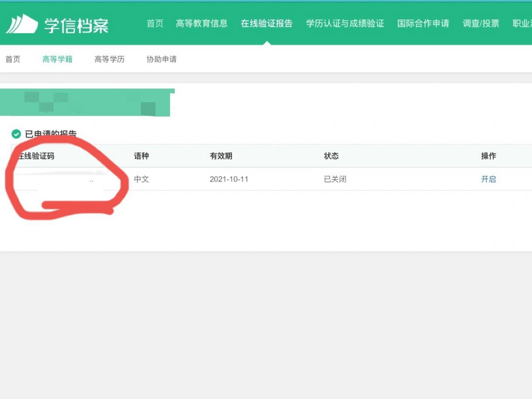The height and width of the screenshot is (399, 532).
Task: Click the 中文 language cell
Action: point(141,179)
